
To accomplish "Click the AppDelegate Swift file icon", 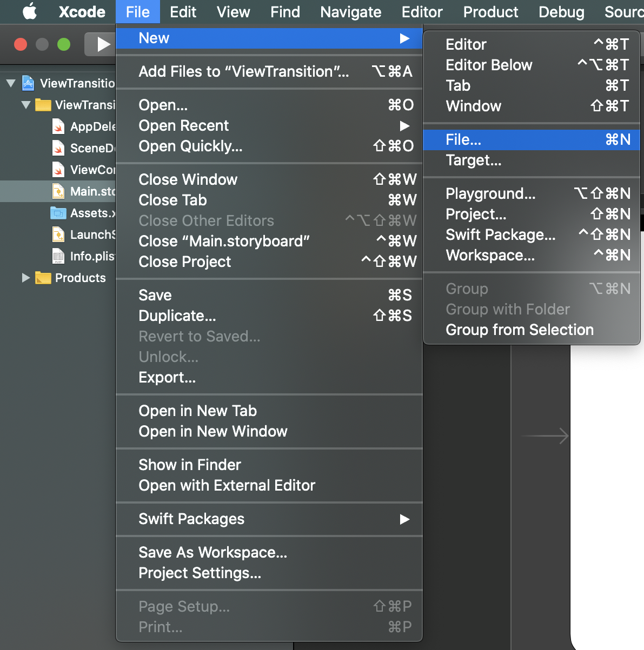I will (58, 126).
